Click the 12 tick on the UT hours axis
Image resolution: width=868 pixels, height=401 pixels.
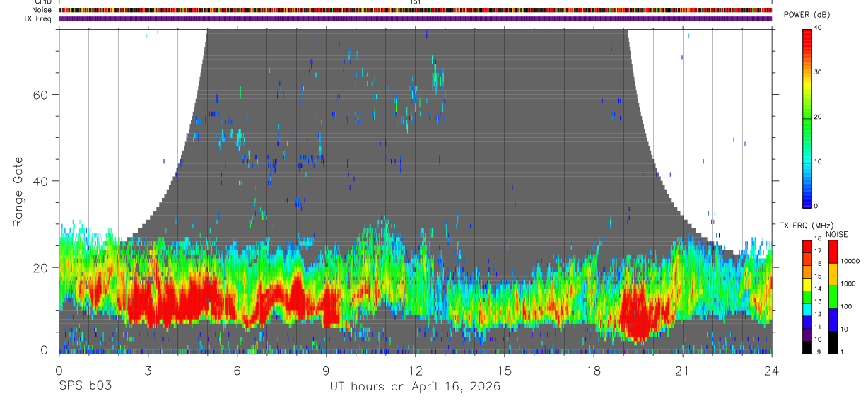(416, 371)
